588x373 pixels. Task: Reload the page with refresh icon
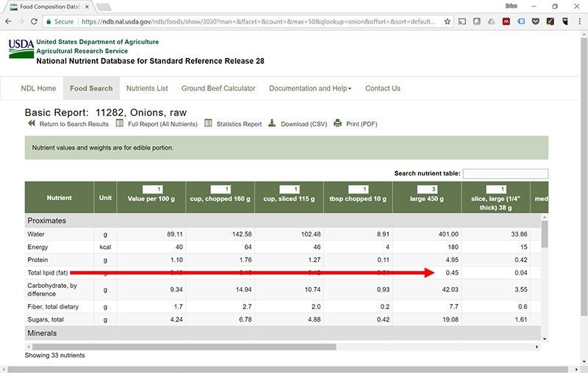(x=34, y=21)
